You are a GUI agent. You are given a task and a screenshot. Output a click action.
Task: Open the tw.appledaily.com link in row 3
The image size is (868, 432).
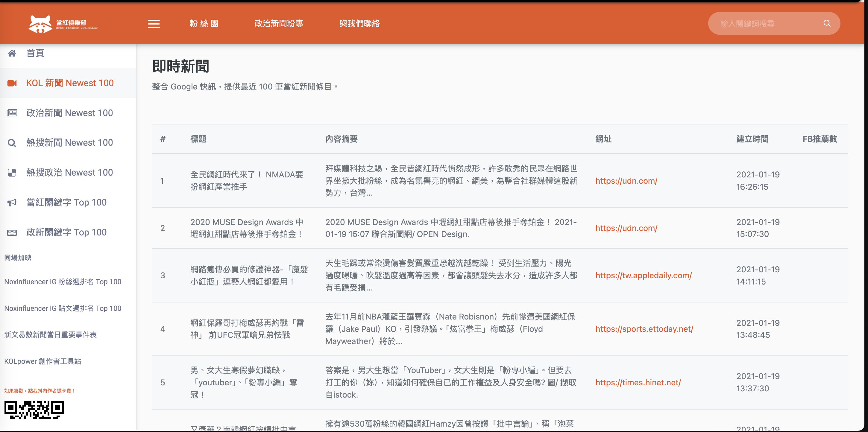[643, 276]
